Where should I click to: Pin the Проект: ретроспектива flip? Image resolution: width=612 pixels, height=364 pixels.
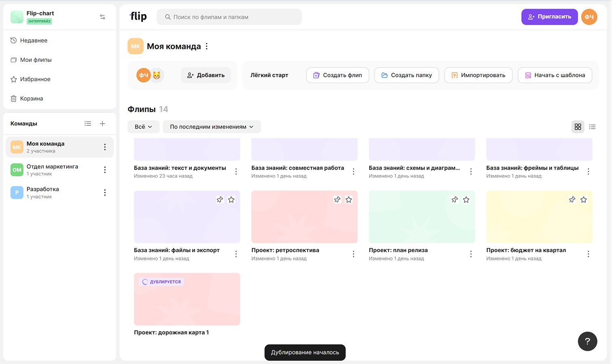[337, 200]
